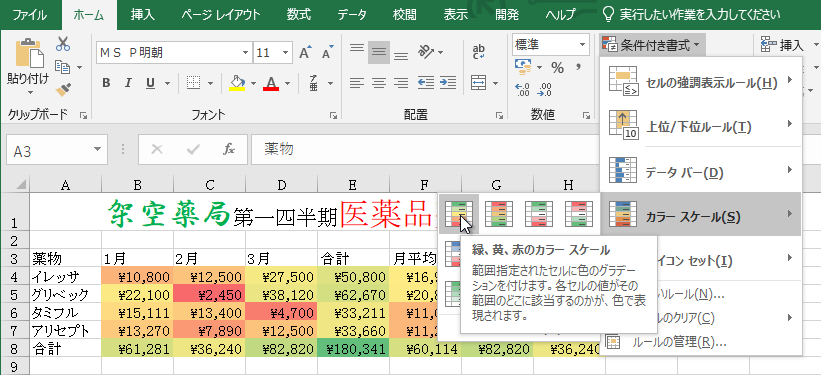Click the Paste (貼り付け) clipboard icon

29,54
